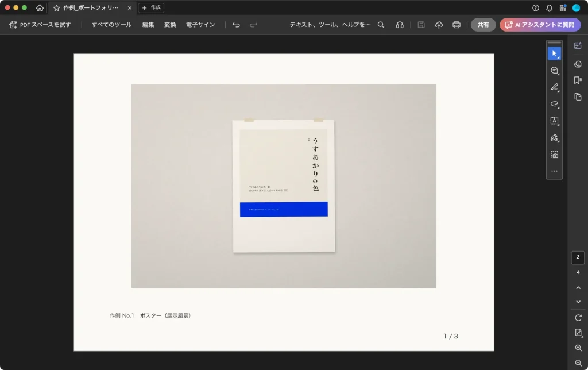Open the user profile avatar

577,8
